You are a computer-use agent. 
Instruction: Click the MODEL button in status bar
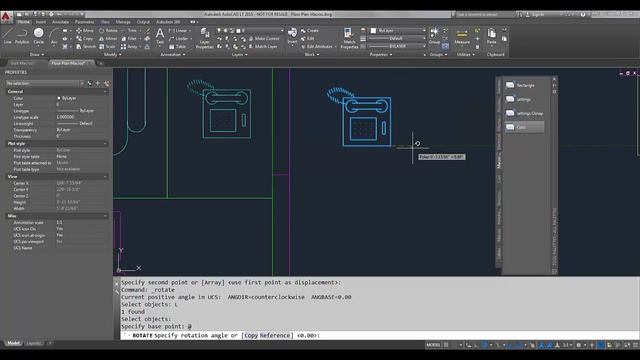433,345
